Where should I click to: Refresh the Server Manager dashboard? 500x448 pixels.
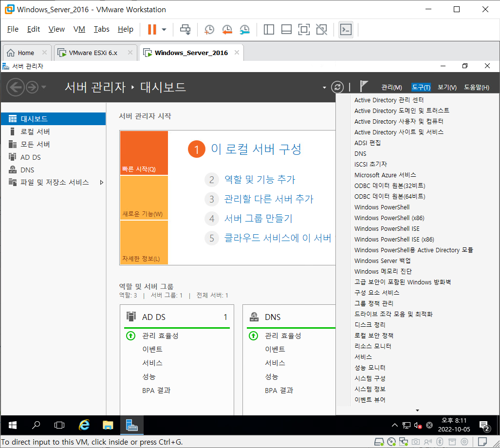pos(337,87)
